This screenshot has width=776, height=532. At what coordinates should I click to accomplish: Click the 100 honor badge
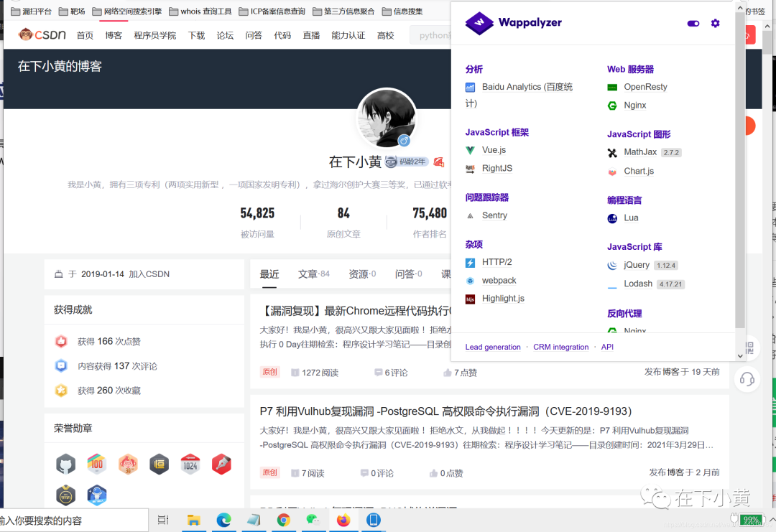point(96,465)
